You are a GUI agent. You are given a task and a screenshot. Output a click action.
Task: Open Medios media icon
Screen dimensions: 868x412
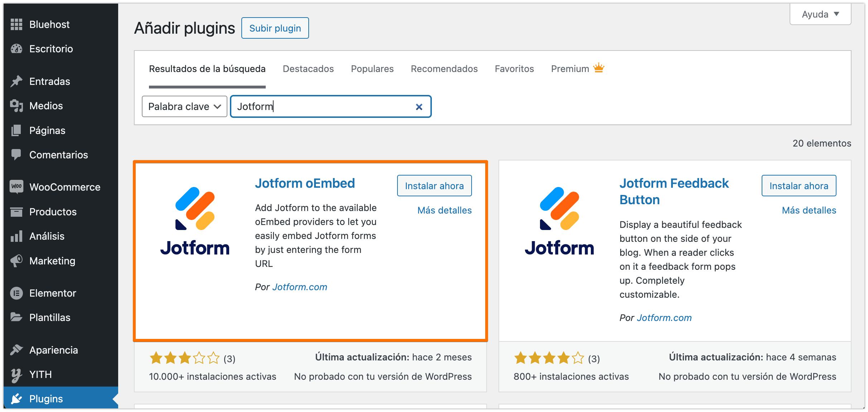click(x=16, y=106)
